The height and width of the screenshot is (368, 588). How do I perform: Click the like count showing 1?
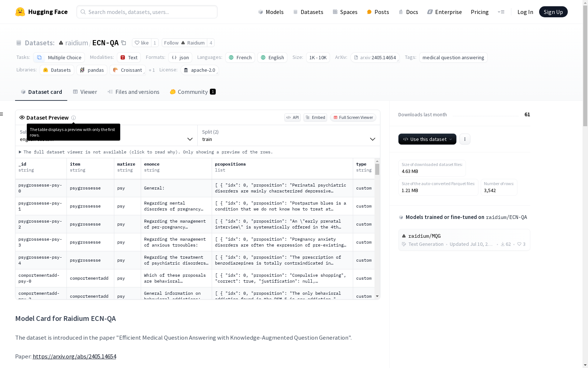click(x=155, y=43)
